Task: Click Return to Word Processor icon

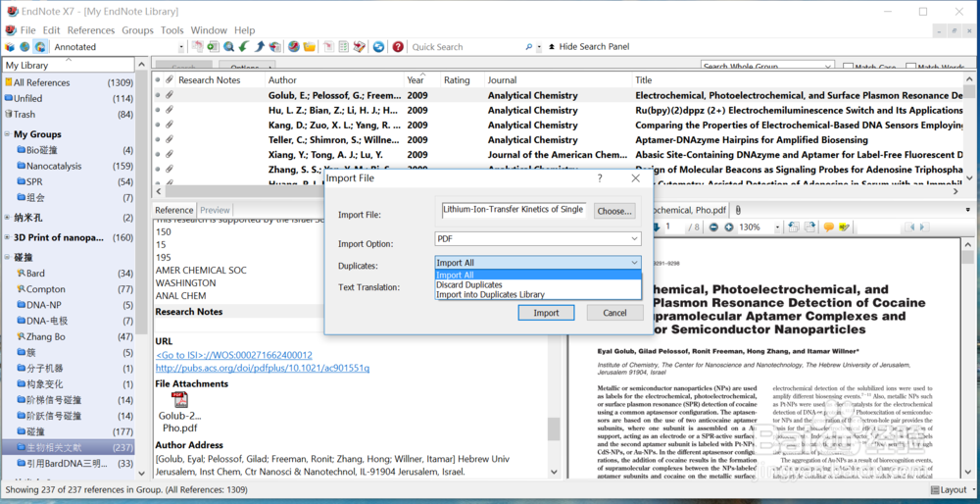Action: pos(360,47)
